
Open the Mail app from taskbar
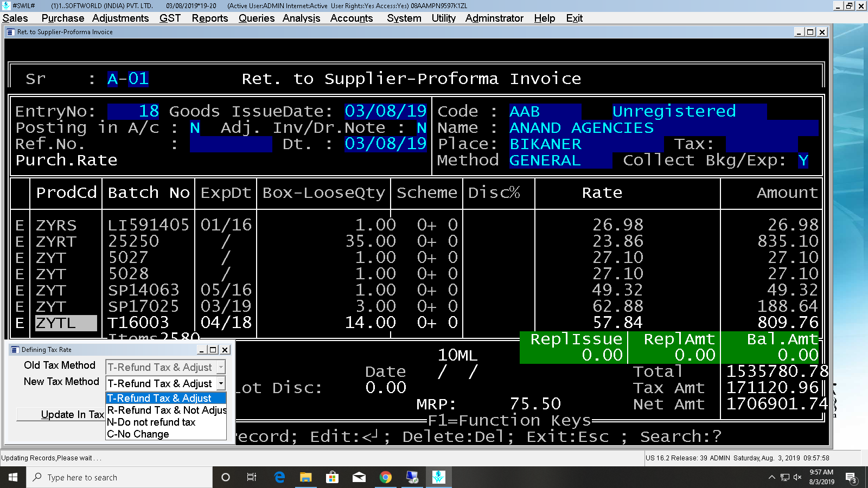coord(359,477)
